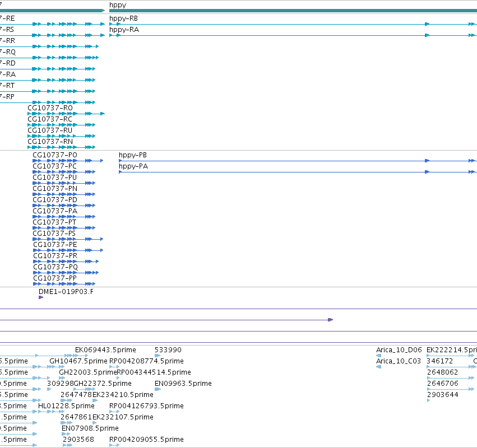Select the hppy-PA protein label
Image resolution: width=477 pixels, height=448 pixels.
point(133,166)
